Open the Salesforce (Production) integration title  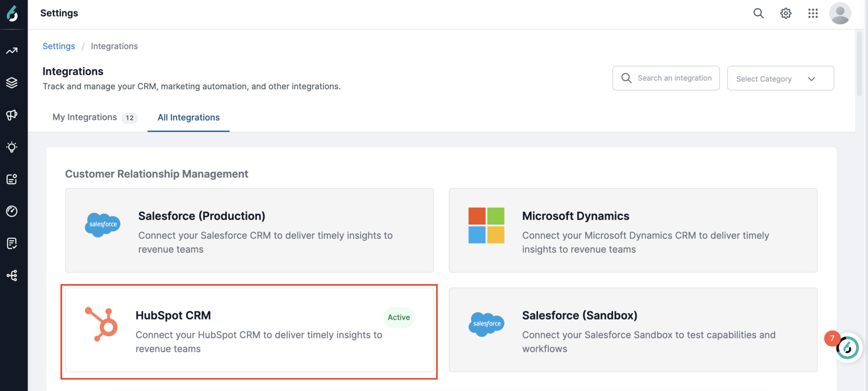coord(202,216)
